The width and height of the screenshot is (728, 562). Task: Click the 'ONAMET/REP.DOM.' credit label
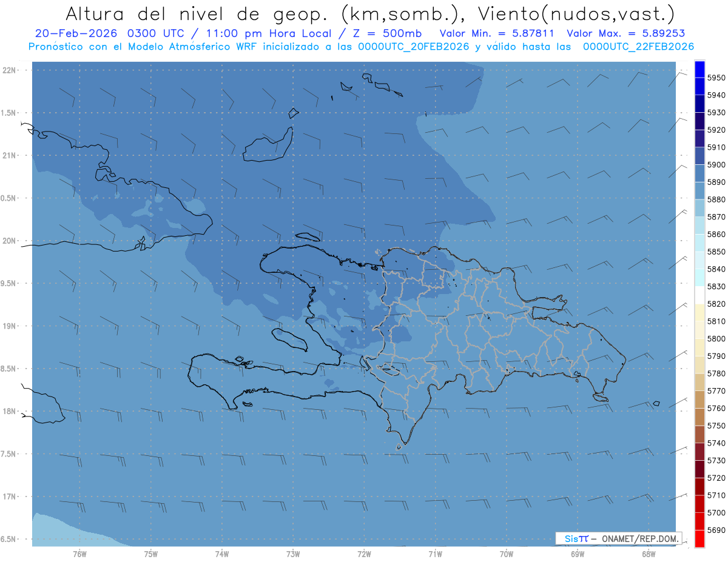click(x=639, y=538)
